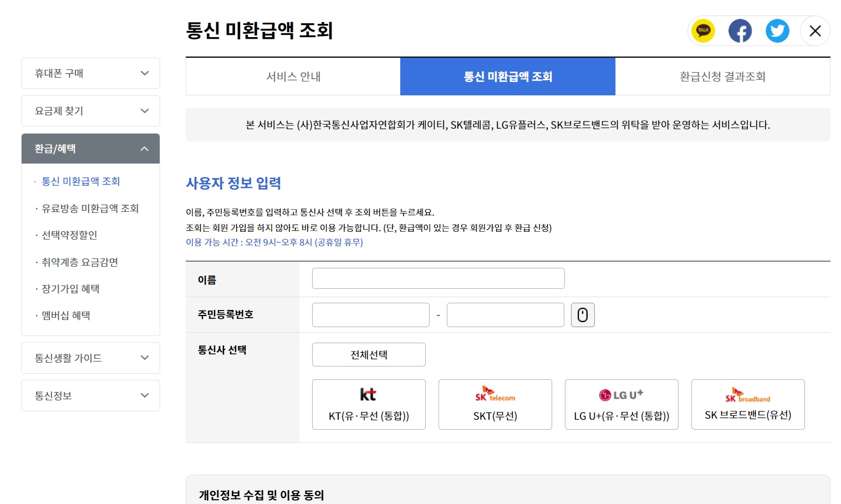Expand the 요금제 찾기 sidebar menu
Viewport: 841px width, 504px height.
tap(90, 110)
